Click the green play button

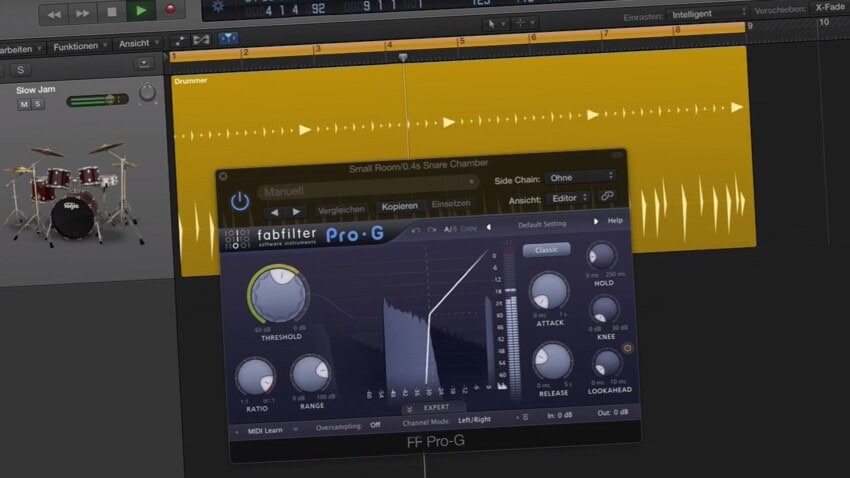tap(141, 10)
